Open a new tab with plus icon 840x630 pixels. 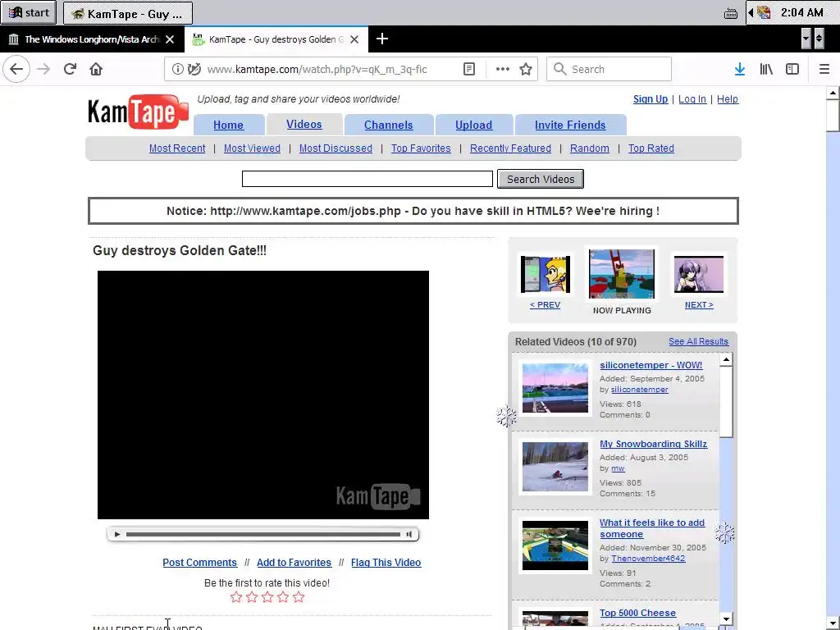(382, 39)
